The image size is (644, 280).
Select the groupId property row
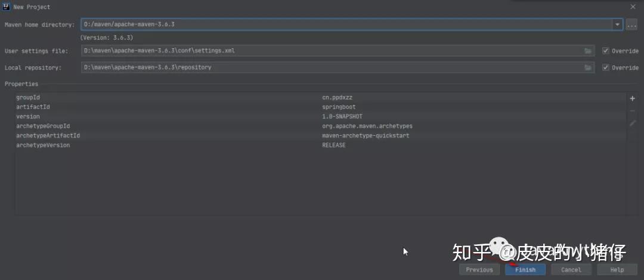point(167,98)
